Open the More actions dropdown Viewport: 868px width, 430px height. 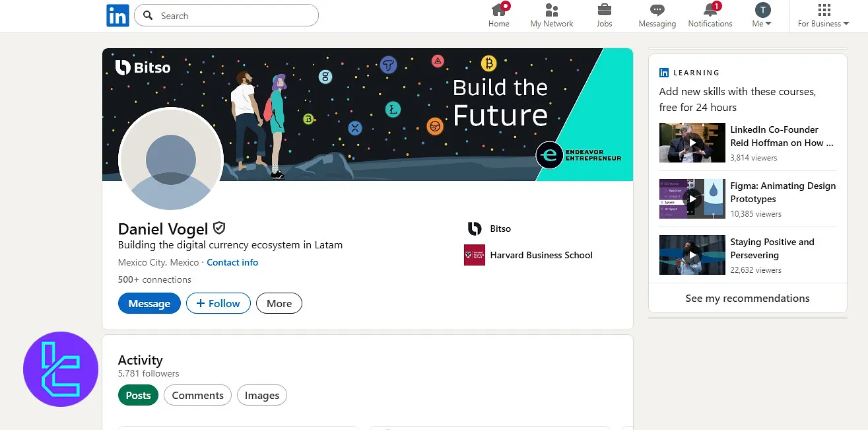click(279, 304)
